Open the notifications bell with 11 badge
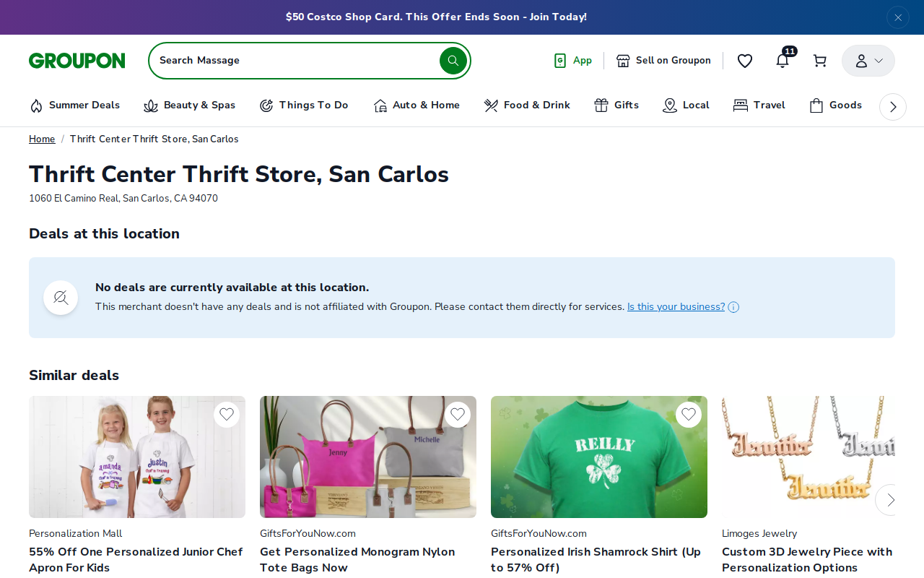This screenshot has height=578, width=924. click(783, 59)
